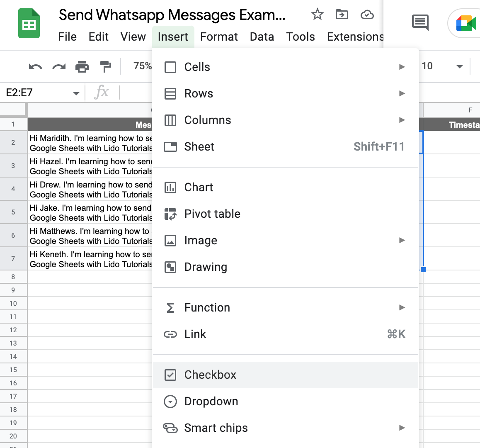Click Link option in Insert menu
480x448 pixels.
195,334
